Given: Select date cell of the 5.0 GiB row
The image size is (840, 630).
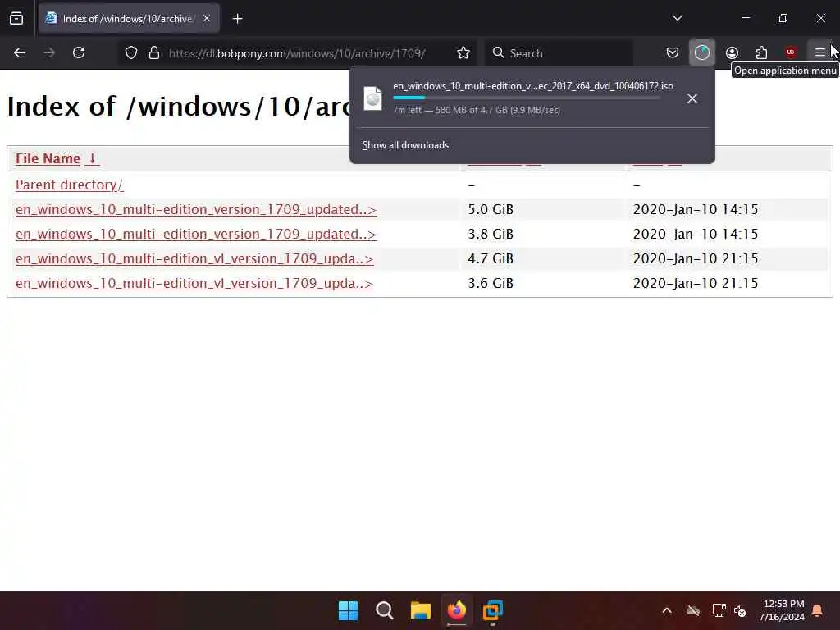Looking at the screenshot, I should [x=696, y=209].
